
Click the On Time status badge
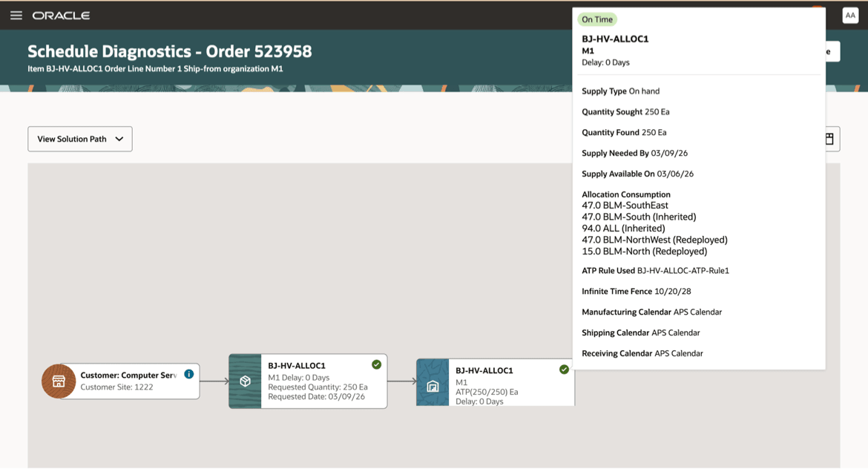pyautogui.click(x=596, y=19)
